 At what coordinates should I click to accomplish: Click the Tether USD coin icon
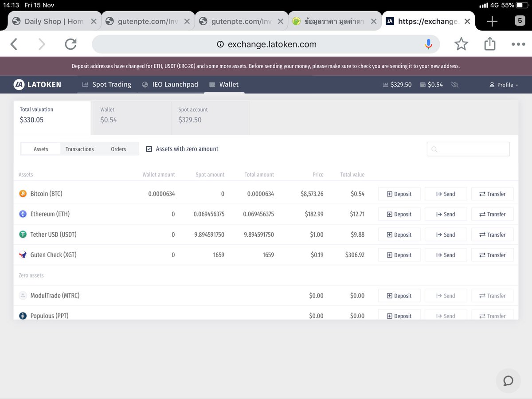tap(23, 235)
